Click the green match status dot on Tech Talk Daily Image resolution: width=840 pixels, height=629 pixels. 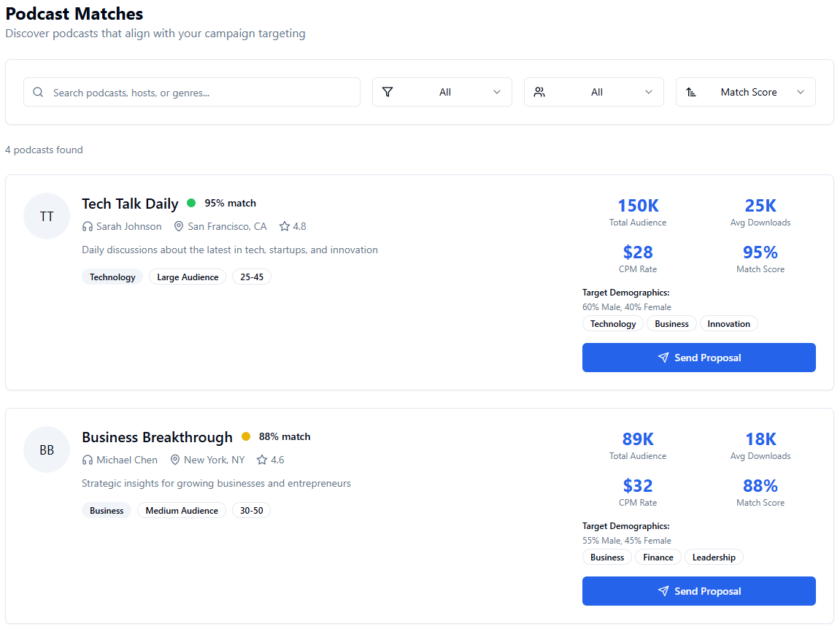(x=193, y=202)
